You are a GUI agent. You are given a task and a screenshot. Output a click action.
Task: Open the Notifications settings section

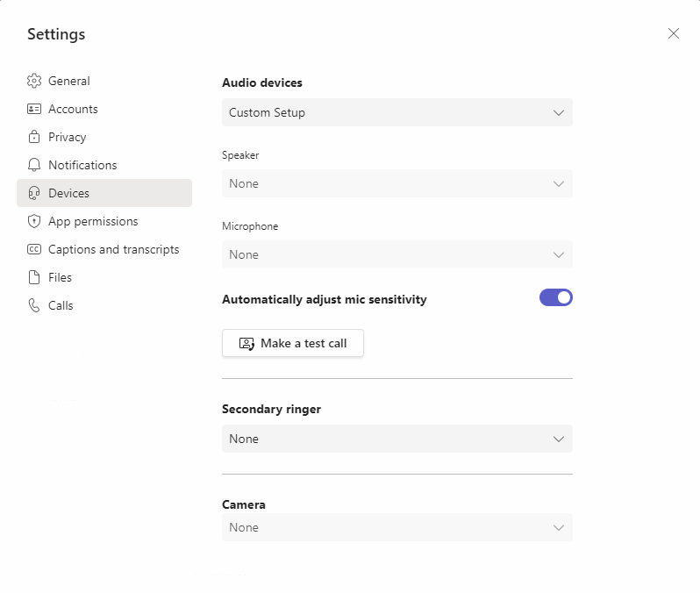point(82,165)
